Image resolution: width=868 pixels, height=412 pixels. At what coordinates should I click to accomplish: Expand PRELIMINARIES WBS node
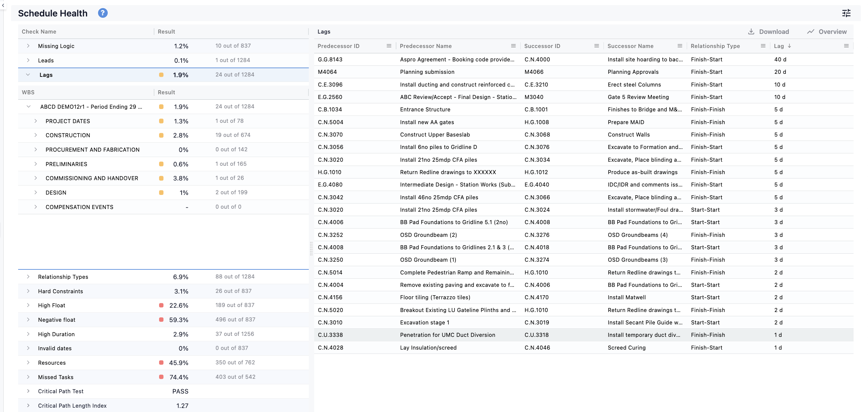click(36, 164)
